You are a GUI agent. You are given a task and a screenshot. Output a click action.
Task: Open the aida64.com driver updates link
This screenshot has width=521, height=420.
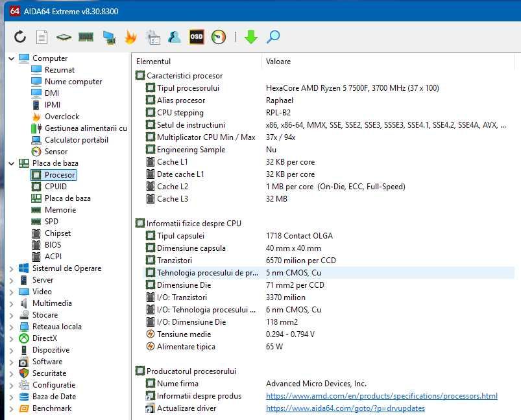point(345,408)
